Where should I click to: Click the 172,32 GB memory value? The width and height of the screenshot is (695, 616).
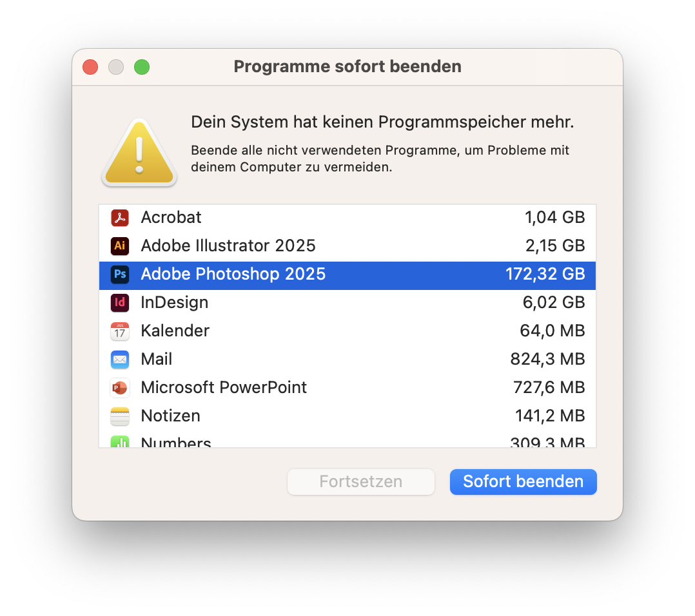click(x=545, y=274)
